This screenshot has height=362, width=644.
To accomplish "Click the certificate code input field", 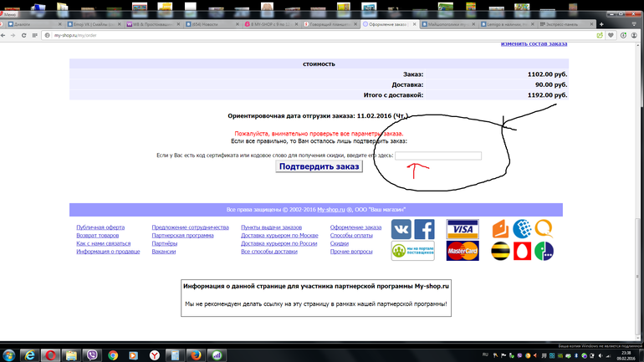I will 438,156.
